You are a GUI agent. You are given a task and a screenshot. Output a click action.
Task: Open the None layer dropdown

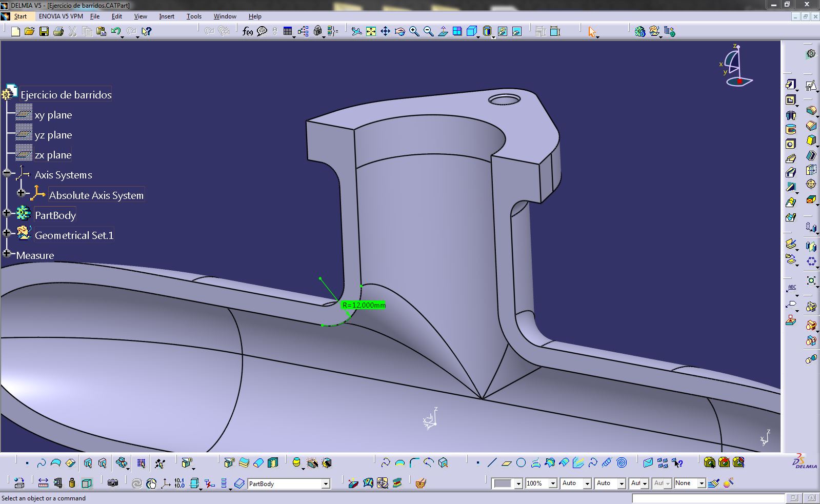point(702,483)
